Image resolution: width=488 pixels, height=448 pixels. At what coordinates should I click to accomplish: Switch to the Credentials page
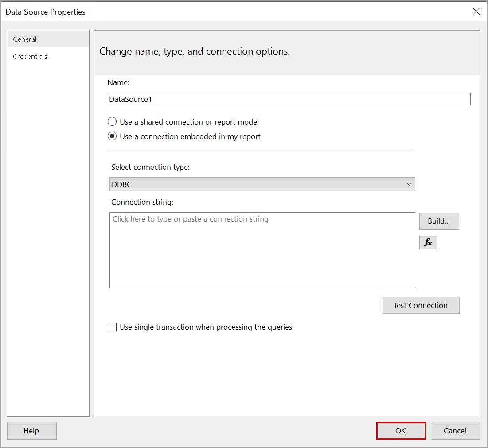tap(30, 57)
